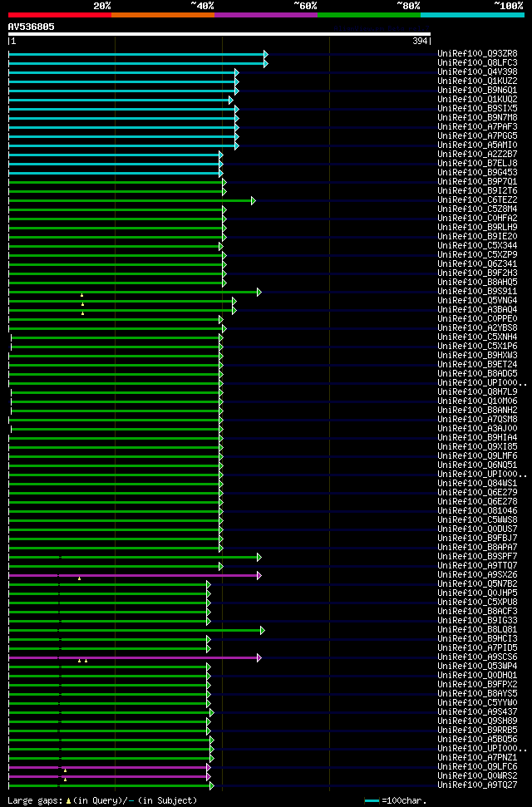The height and width of the screenshot is (807, 532).
Task: Click arrowhead ending the UniRef100_Q93ZR8 alignment bar
Action: 266,54
